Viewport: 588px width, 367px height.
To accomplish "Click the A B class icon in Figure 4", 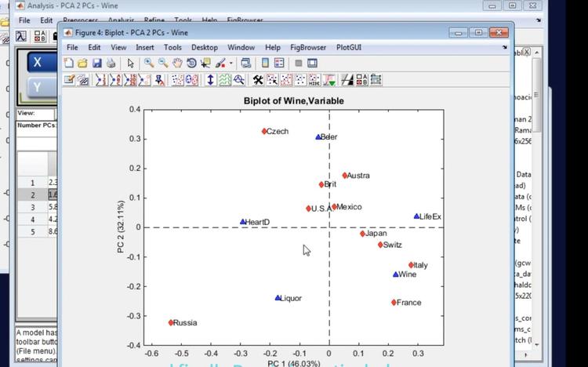I will [x=361, y=80].
